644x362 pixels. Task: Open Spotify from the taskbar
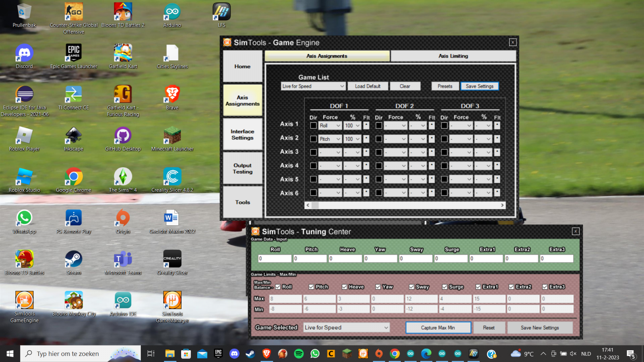(299, 354)
